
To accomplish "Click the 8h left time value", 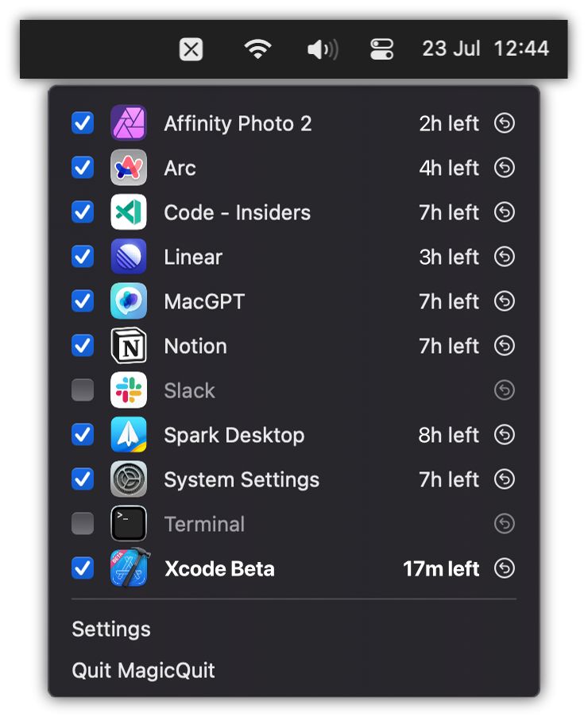I will coord(448,436).
